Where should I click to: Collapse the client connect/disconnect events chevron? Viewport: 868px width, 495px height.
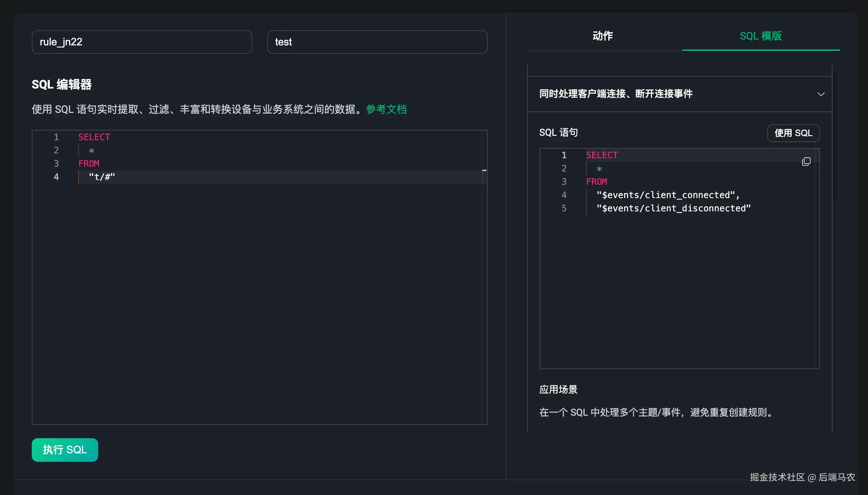[x=821, y=94]
